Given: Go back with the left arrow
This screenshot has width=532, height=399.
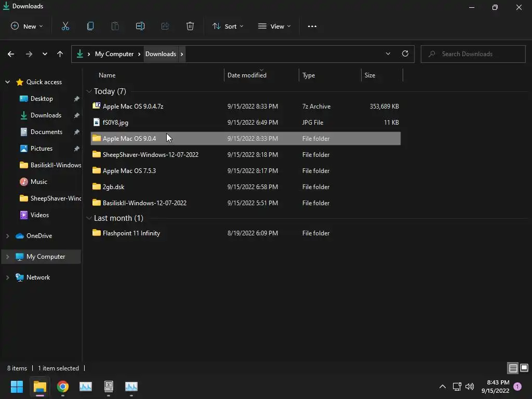Looking at the screenshot, I should point(11,54).
